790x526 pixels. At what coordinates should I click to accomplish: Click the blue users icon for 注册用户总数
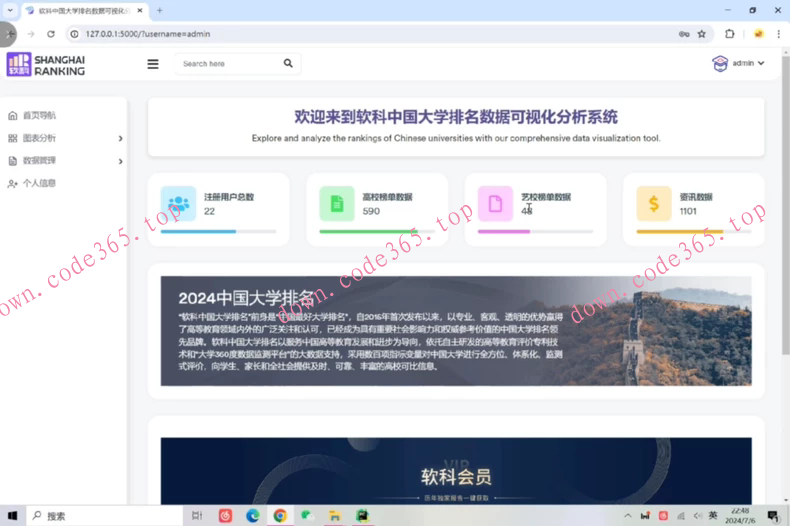coord(178,204)
